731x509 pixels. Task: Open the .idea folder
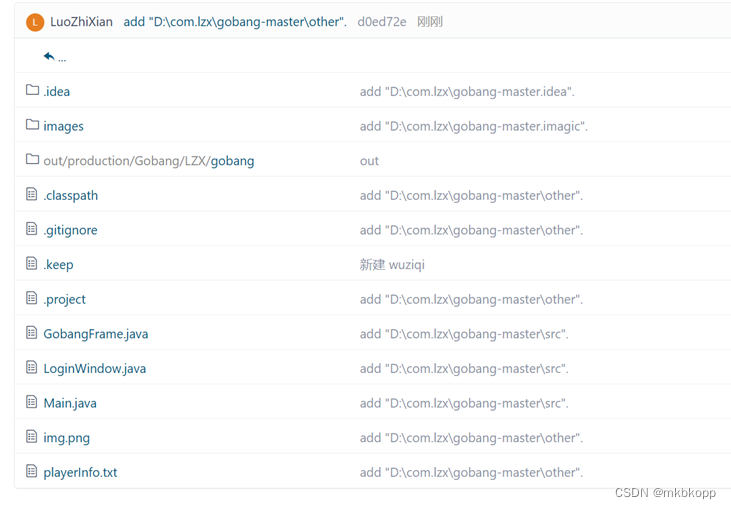click(x=56, y=91)
